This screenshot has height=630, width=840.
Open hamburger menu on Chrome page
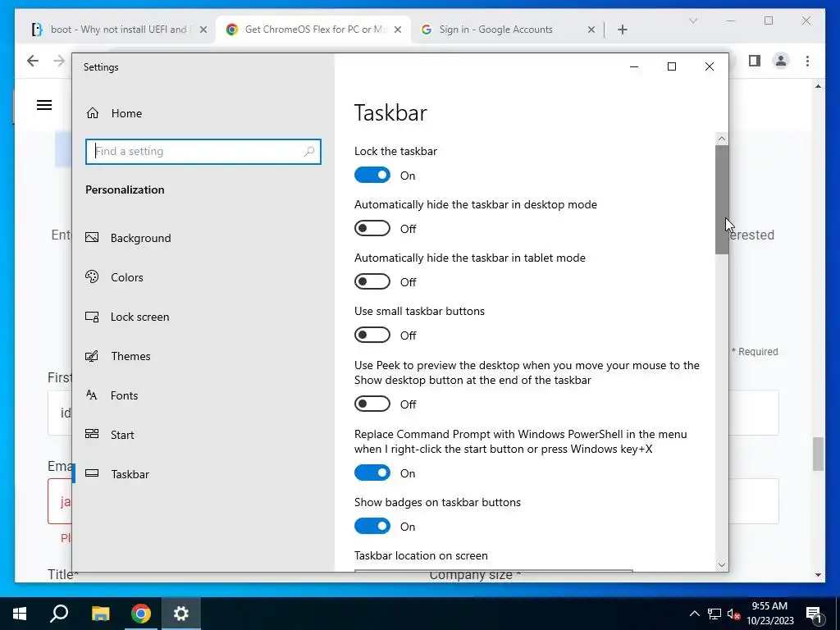[44, 105]
